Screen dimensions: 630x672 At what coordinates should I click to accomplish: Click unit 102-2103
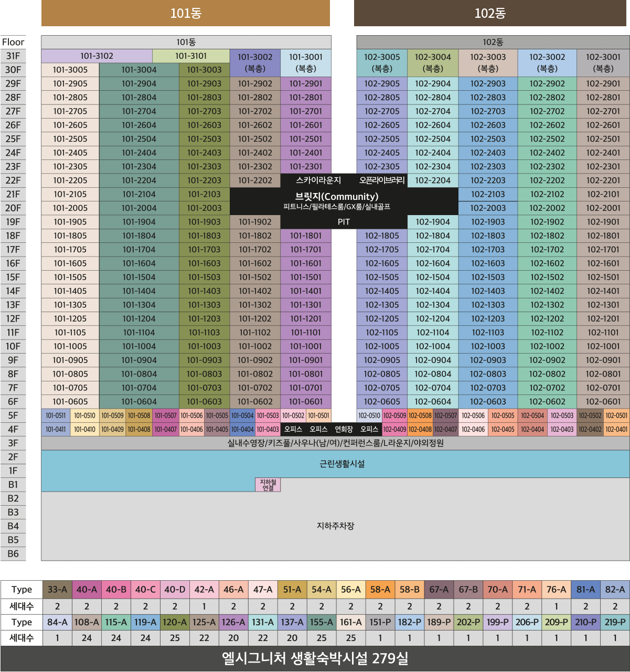click(488, 194)
